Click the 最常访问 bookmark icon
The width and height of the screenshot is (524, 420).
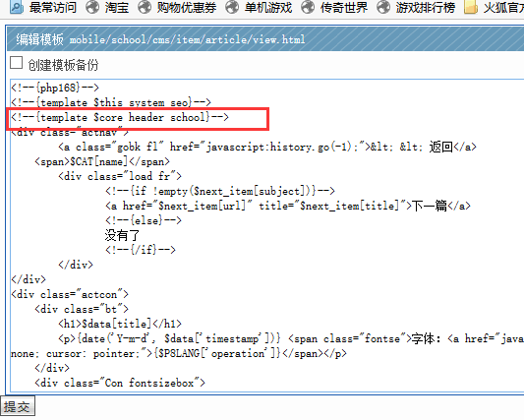[x=16, y=7]
